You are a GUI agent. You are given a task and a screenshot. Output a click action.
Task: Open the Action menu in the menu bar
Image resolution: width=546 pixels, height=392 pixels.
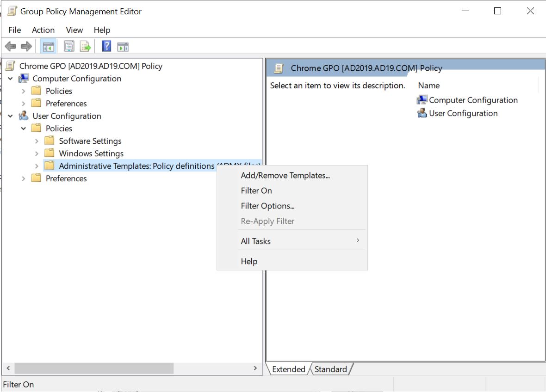43,30
